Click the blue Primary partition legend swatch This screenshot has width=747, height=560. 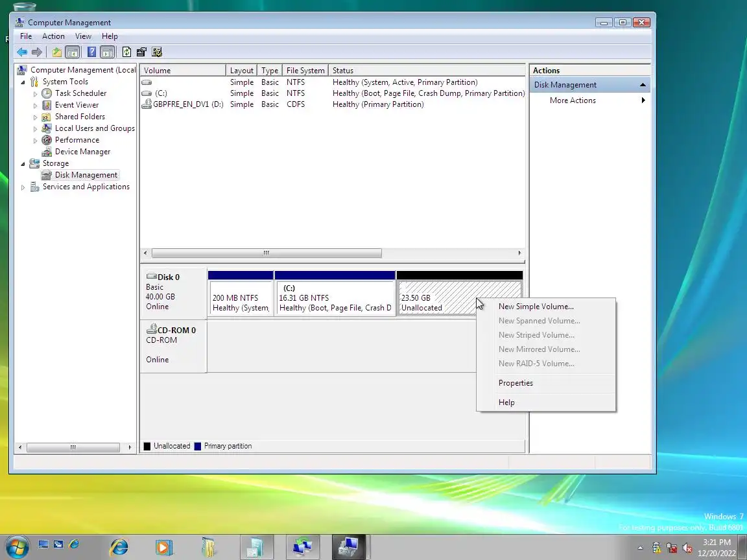click(198, 447)
